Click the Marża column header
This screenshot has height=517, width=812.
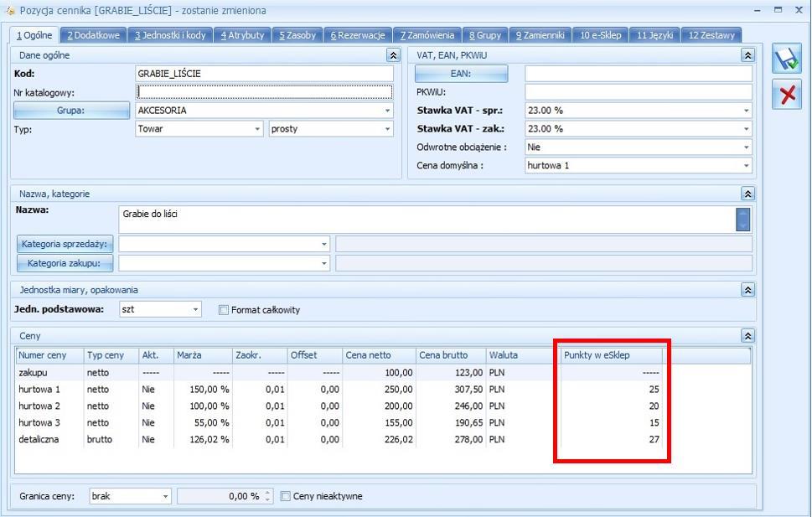[x=203, y=355]
